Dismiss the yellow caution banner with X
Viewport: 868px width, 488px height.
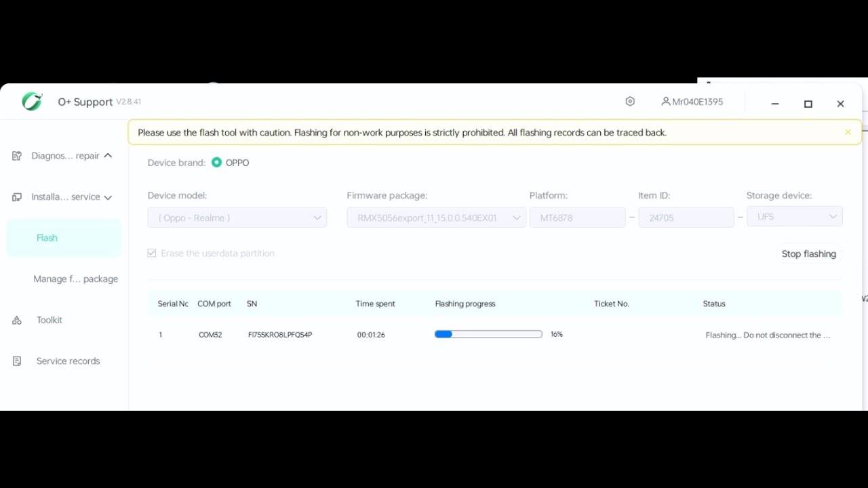click(x=848, y=132)
